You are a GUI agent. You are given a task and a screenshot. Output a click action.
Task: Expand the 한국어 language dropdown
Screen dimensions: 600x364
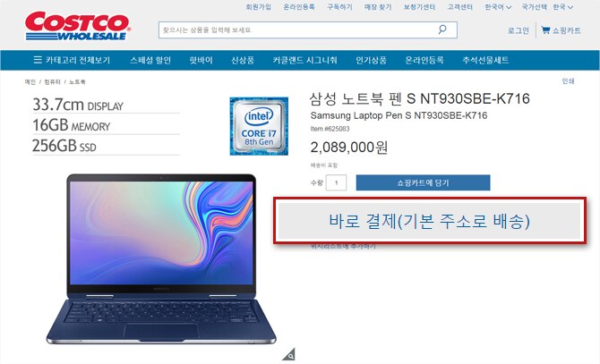pos(498,7)
